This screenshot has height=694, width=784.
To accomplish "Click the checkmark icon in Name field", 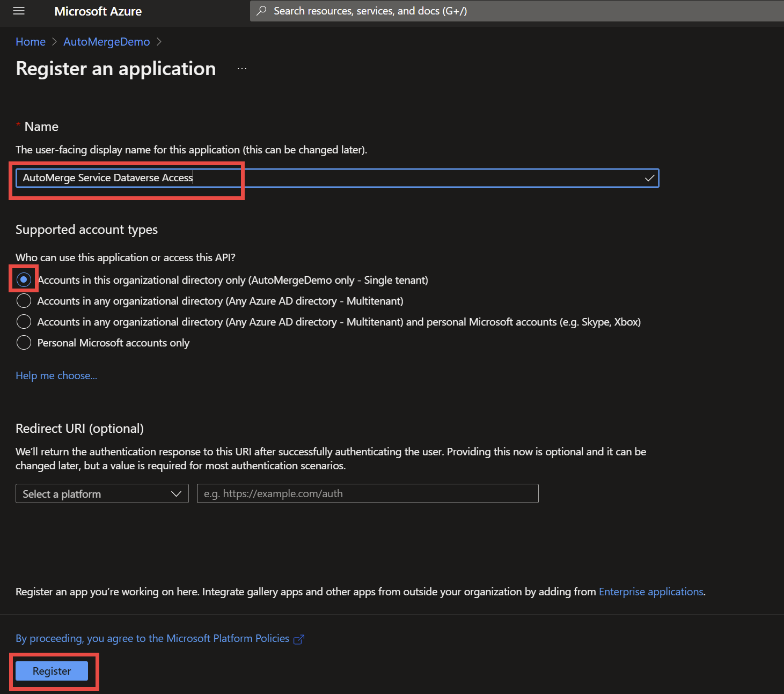I will (649, 178).
